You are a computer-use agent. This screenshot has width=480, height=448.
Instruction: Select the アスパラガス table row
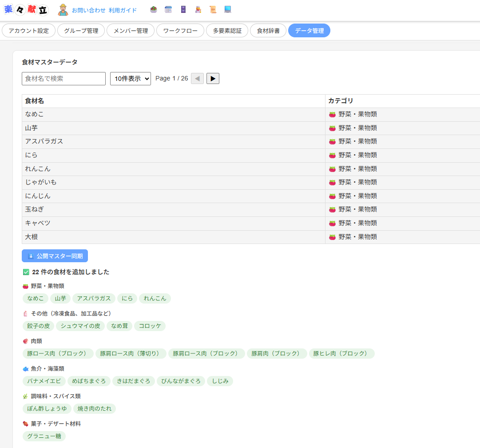(251, 142)
